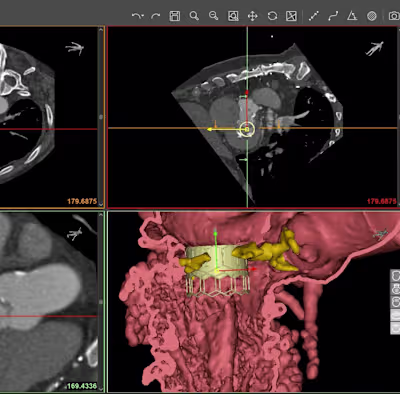Select the rotate view tool

pos(272,16)
